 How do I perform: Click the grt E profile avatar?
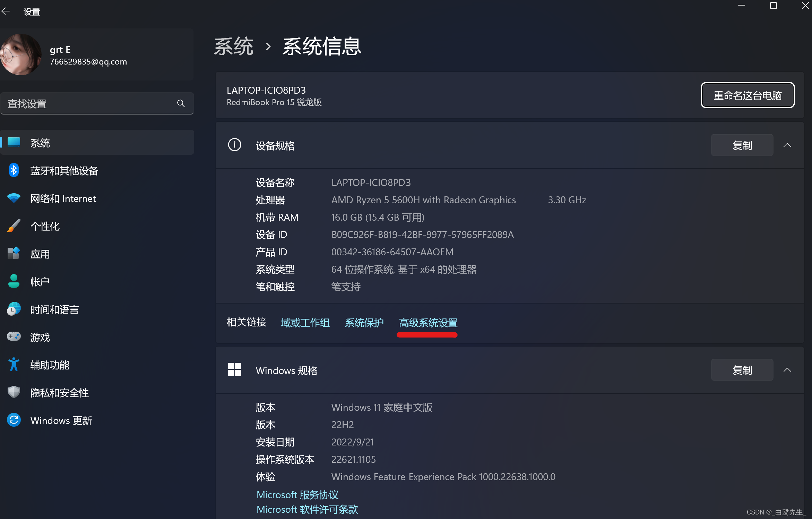coord(21,54)
